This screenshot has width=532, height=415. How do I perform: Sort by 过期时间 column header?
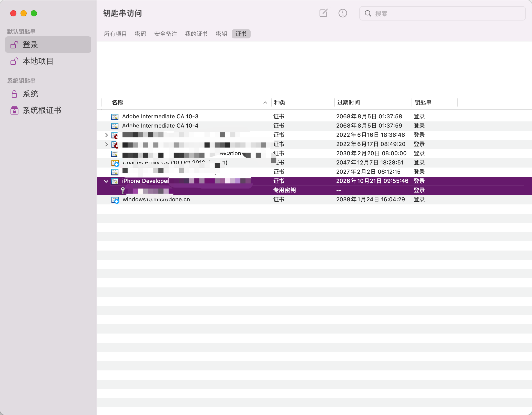pyautogui.click(x=349, y=103)
